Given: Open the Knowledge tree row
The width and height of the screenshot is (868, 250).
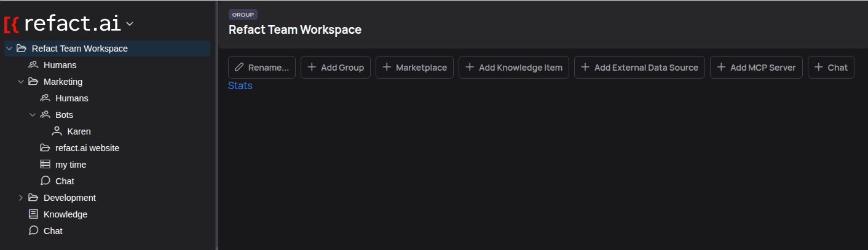Looking at the screenshot, I should 107,214.
